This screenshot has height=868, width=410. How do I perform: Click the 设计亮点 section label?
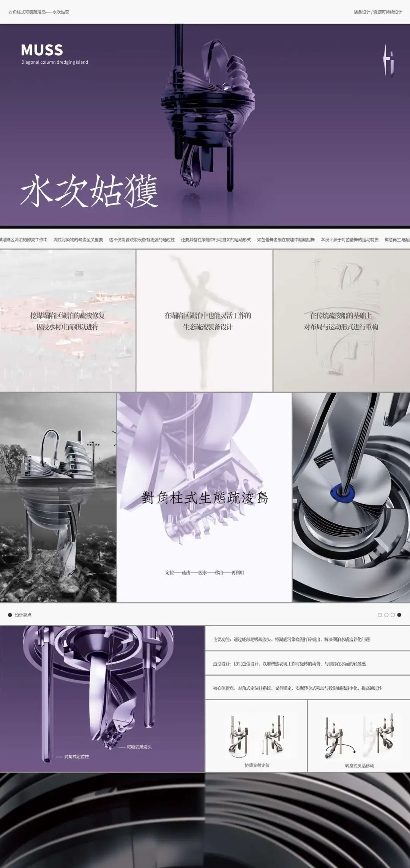coord(23,615)
